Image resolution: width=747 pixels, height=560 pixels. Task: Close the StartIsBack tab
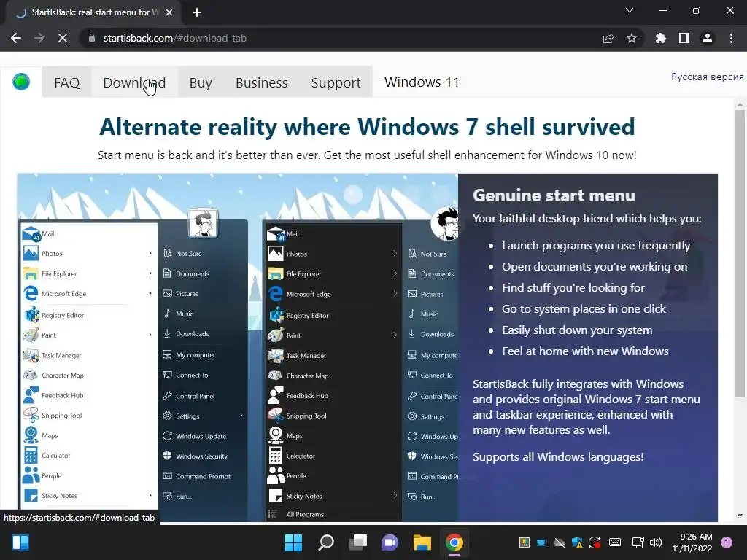169,12
